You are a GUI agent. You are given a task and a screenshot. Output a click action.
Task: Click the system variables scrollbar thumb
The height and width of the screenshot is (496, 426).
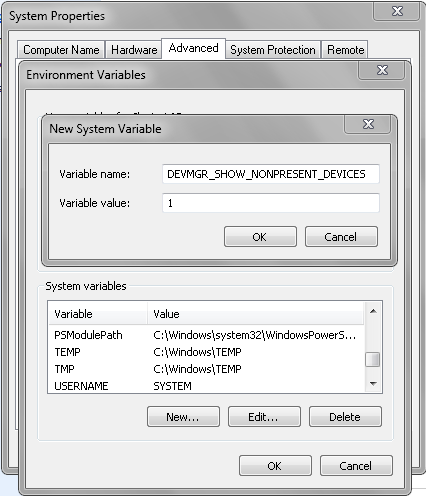click(373, 360)
